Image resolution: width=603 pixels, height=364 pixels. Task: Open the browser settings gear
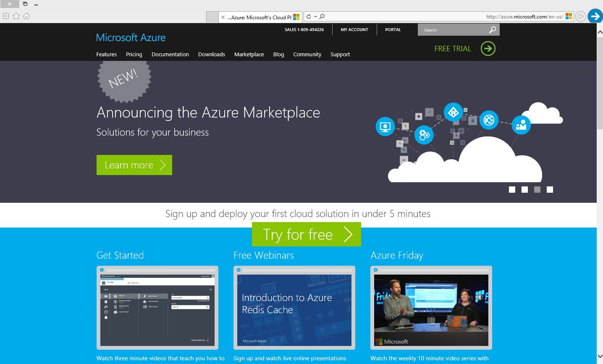[6, 16]
